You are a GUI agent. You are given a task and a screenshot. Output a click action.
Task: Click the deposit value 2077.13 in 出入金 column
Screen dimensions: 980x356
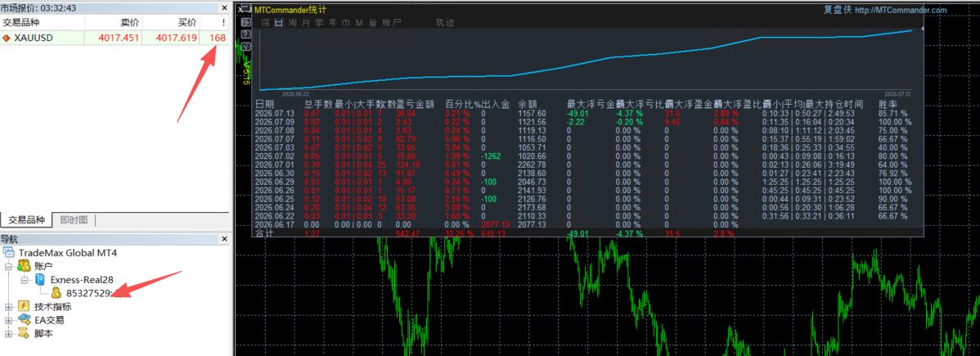click(494, 224)
